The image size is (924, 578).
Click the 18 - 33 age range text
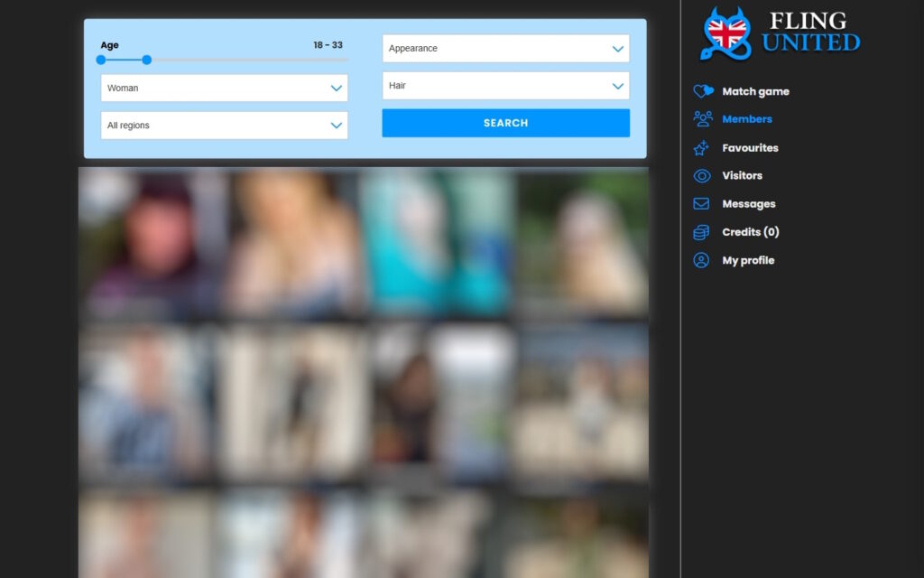328,45
